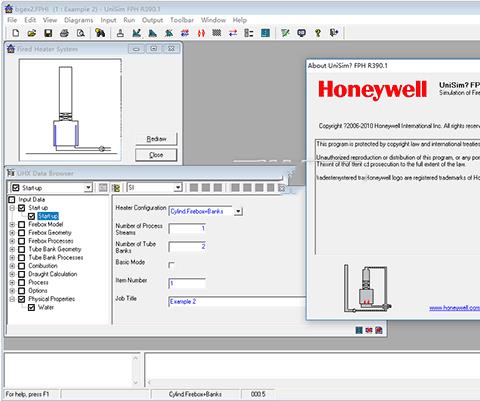Expand the Process tree node
Viewport: 480px width, 401px height.
pos(12,282)
